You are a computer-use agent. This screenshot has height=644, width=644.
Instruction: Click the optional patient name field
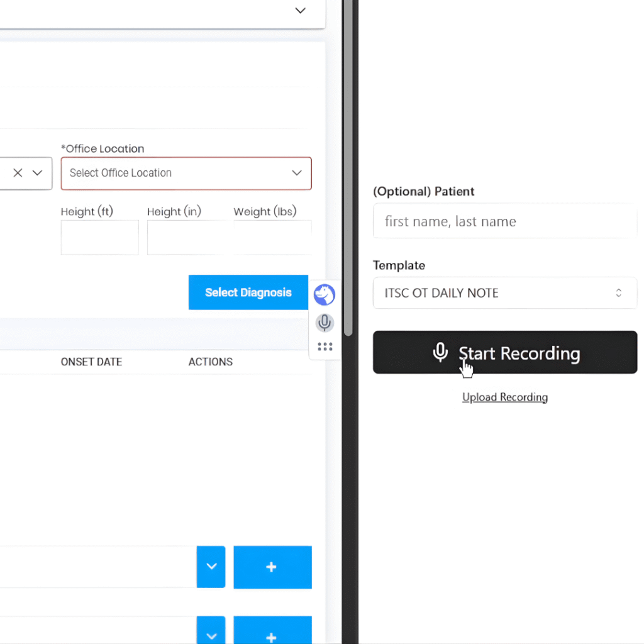pos(505,221)
